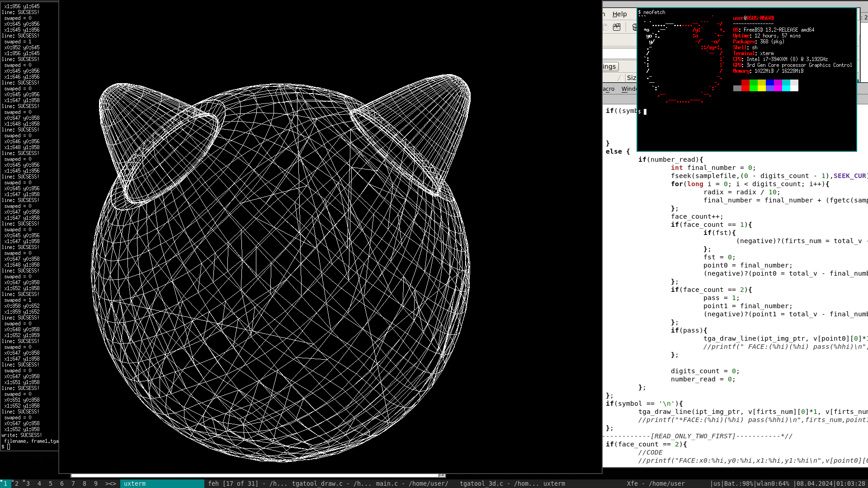Screen dimensions: 868x488
Task: Click the 'Uptime: 12 hours, 57 mins' line
Action: point(767,36)
